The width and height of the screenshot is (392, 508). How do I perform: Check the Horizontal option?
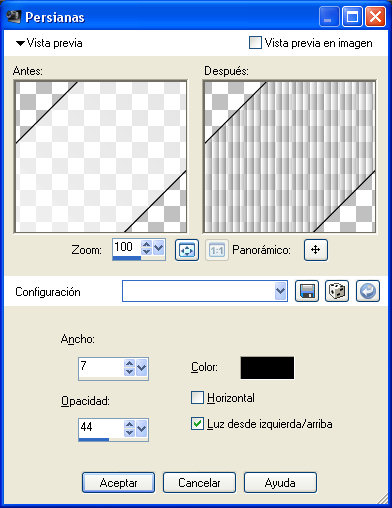tap(197, 398)
